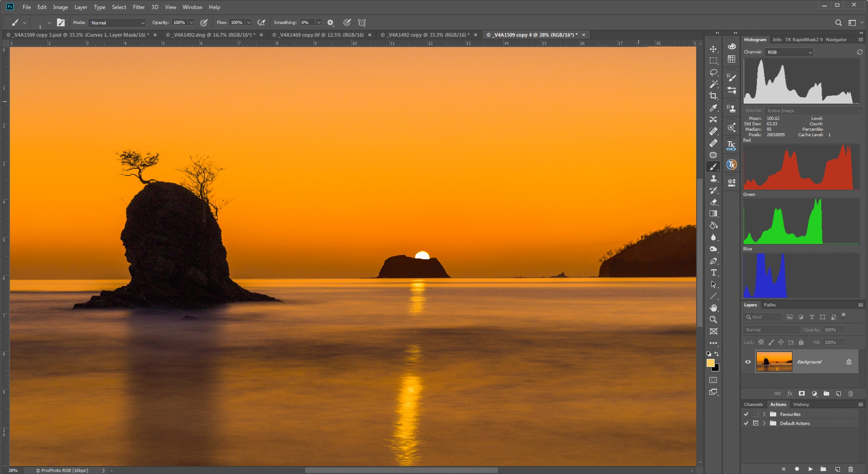Open the brush Mode dropdown

pyautogui.click(x=117, y=23)
